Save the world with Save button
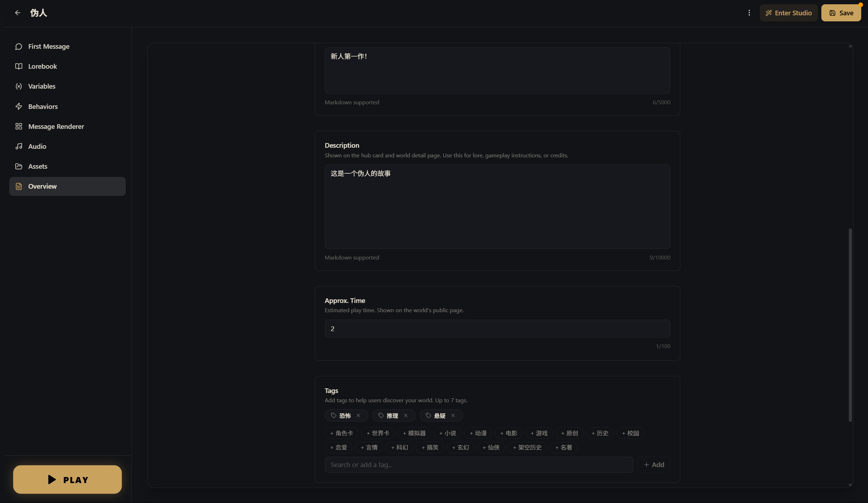 click(841, 13)
